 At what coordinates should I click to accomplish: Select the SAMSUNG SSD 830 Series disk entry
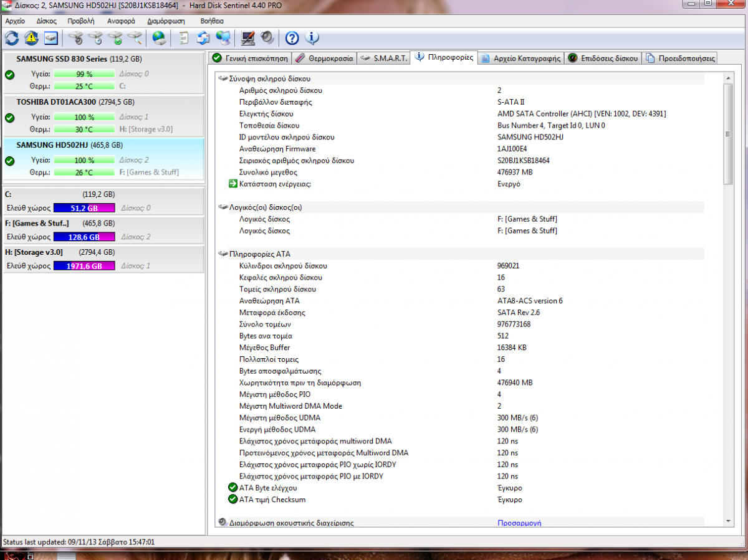[103, 73]
